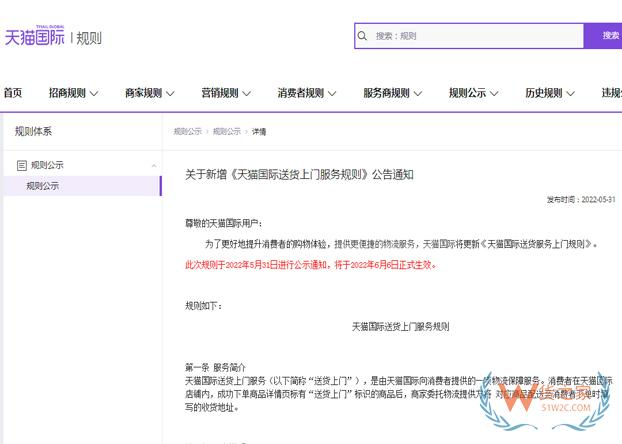Expand the chevron next to nav 规则公示
622x444 pixels.
click(x=494, y=94)
